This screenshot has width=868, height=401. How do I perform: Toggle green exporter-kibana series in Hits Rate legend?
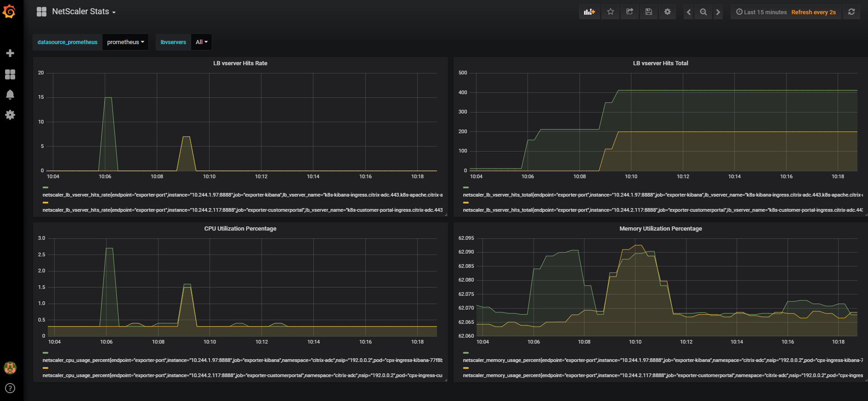click(x=243, y=195)
